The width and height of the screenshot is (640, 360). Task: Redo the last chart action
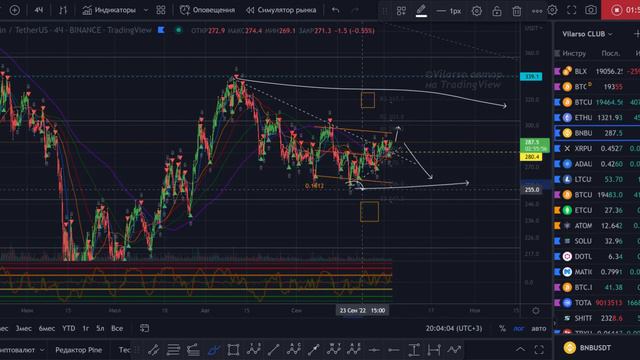355,10
